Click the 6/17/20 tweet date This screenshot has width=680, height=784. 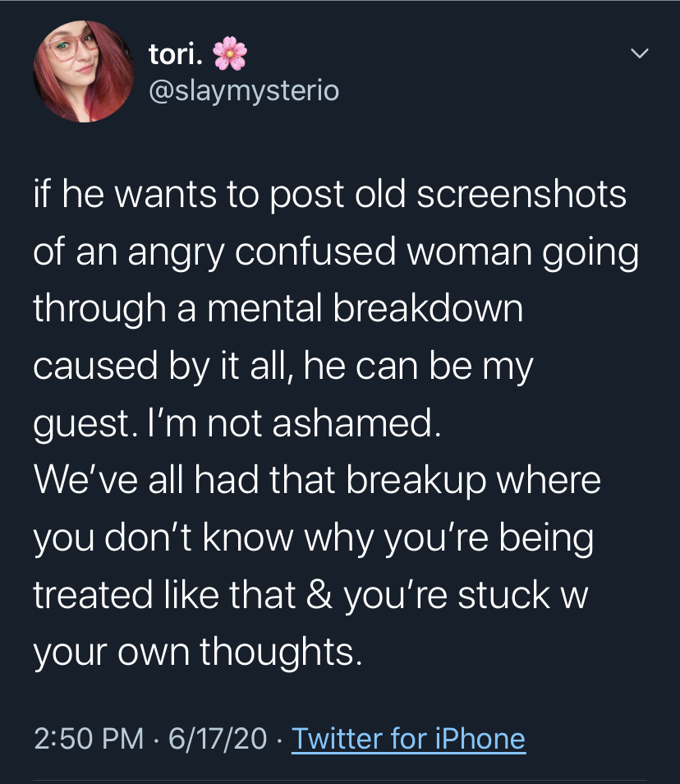[217, 738]
